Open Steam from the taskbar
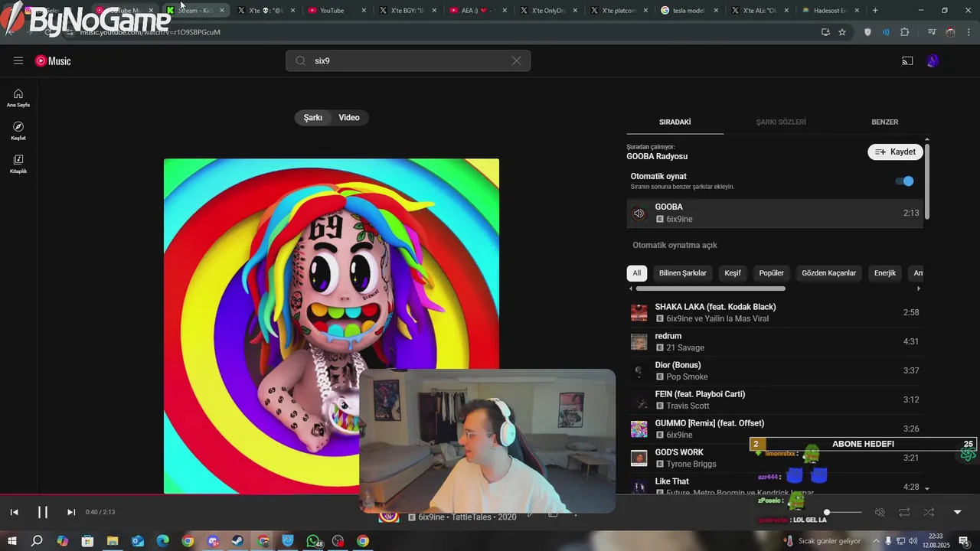The width and height of the screenshot is (980, 551). [x=238, y=541]
